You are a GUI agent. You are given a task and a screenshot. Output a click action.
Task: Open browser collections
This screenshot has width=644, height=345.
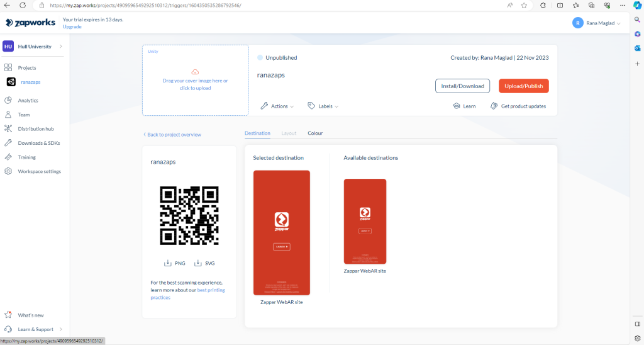(591, 5)
